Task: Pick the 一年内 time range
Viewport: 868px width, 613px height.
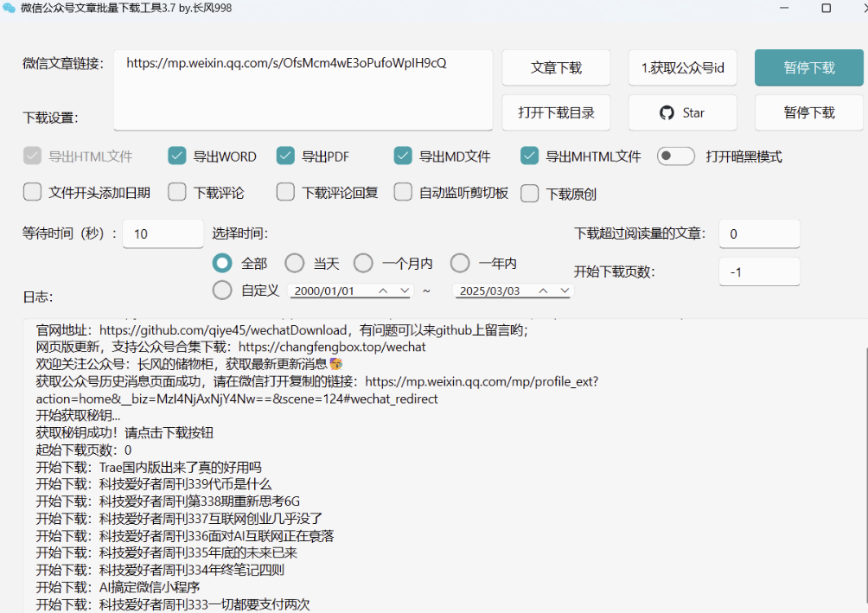Action: click(459, 263)
